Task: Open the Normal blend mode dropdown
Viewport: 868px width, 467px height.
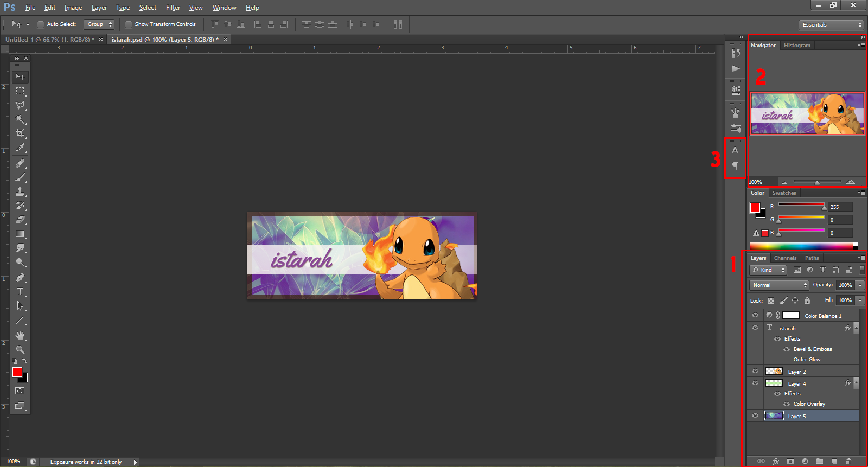Action: pos(779,285)
